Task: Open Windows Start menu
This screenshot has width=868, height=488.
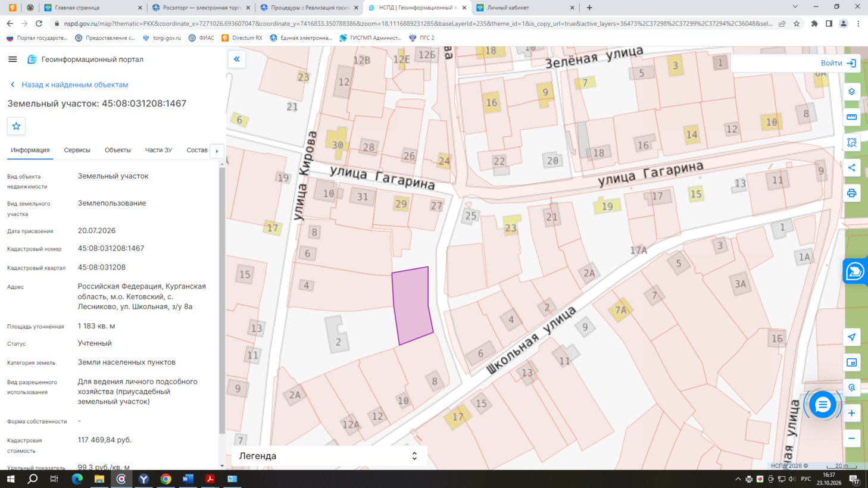Action: (x=11, y=479)
